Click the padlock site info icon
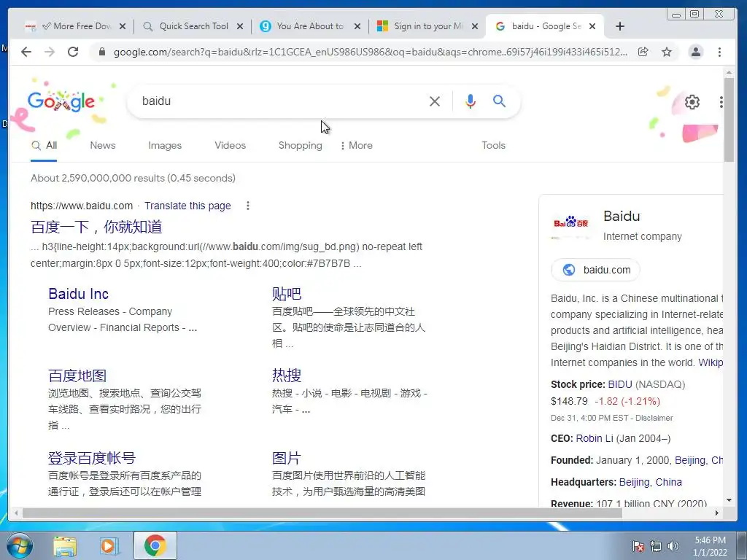Viewport: 747px width, 560px height. [x=101, y=52]
